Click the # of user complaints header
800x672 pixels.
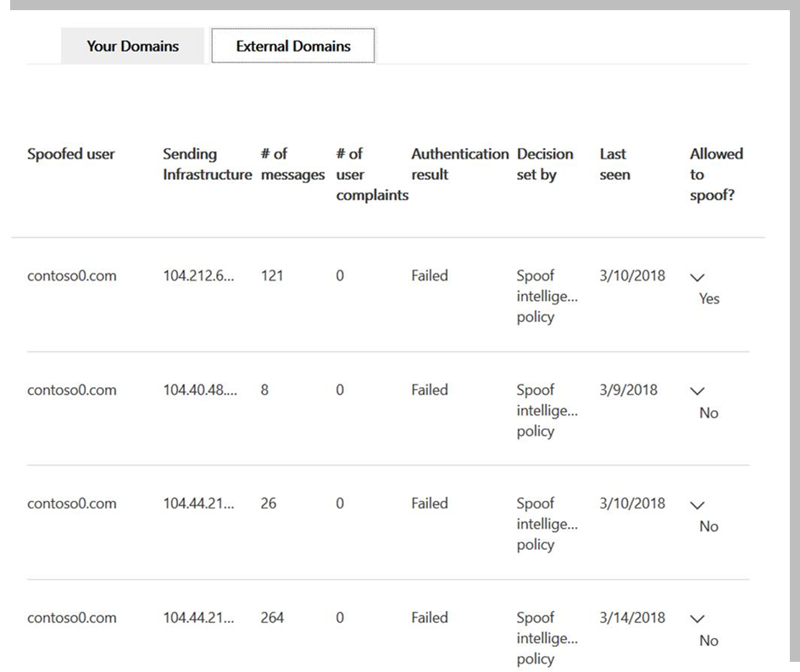pyautogui.click(x=372, y=175)
